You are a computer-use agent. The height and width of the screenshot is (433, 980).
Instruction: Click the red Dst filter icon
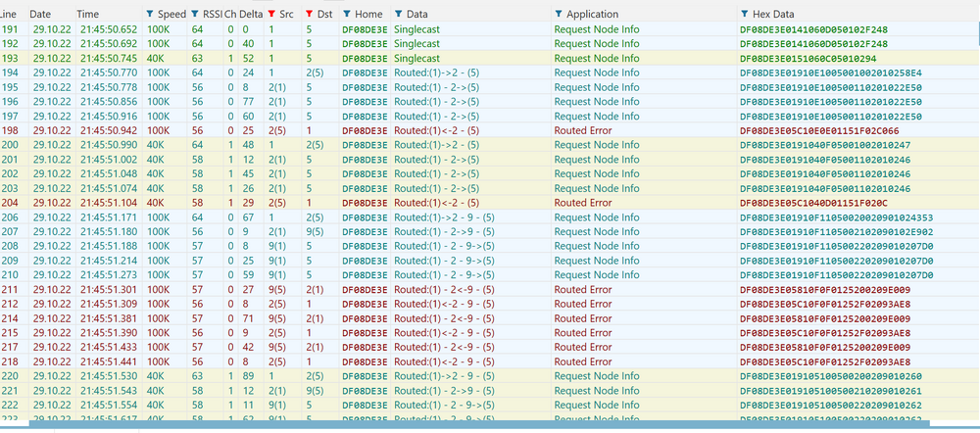click(x=310, y=15)
